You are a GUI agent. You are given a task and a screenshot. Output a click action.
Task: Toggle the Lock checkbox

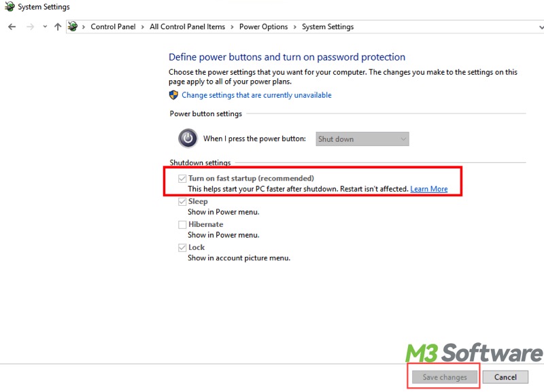[182, 248]
